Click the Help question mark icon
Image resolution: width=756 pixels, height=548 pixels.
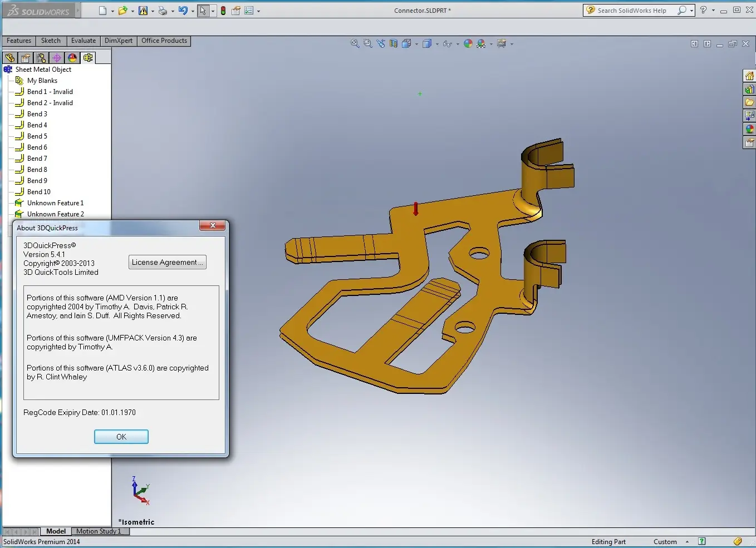pos(704,10)
